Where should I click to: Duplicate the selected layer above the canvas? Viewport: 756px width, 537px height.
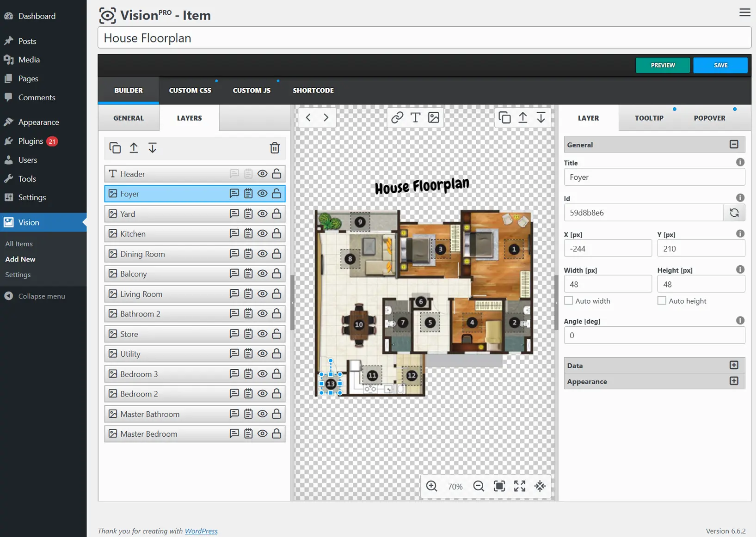[504, 117]
